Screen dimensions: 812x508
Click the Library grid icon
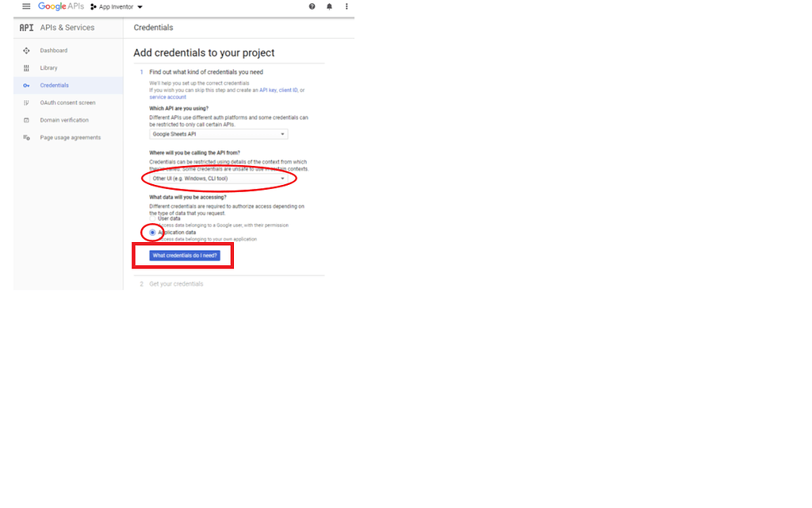pyautogui.click(x=26, y=68)
